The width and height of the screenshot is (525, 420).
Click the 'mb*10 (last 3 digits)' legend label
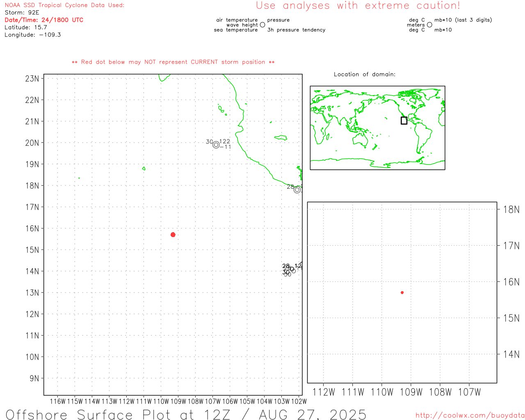tap(463, 20)
